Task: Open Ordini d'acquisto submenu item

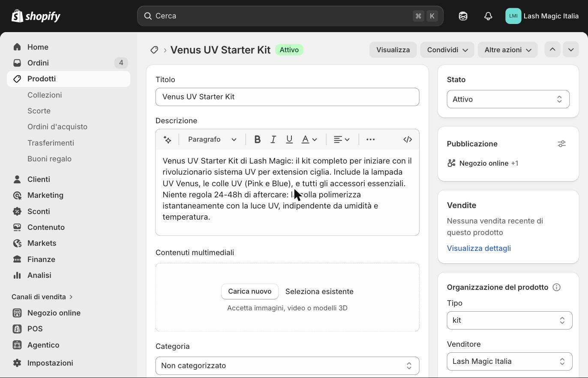Action: tap(57, 127)
